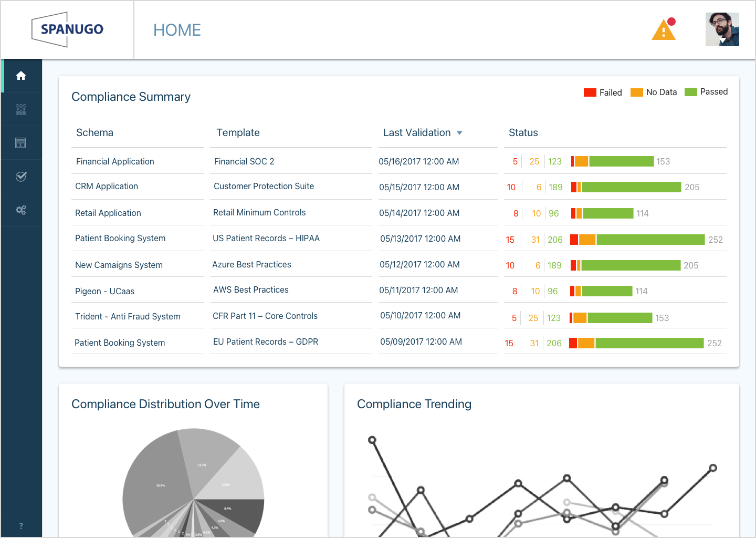Open the templates layout sidebar icon
This screenshot has height=538, width=756.
[x=21, y=143]
